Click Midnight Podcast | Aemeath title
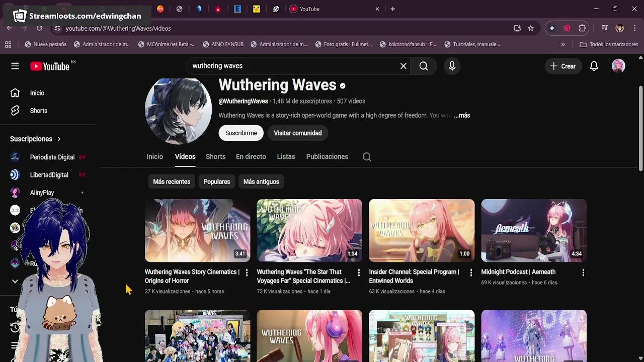The image size is (644, 362). coord(518,272)
